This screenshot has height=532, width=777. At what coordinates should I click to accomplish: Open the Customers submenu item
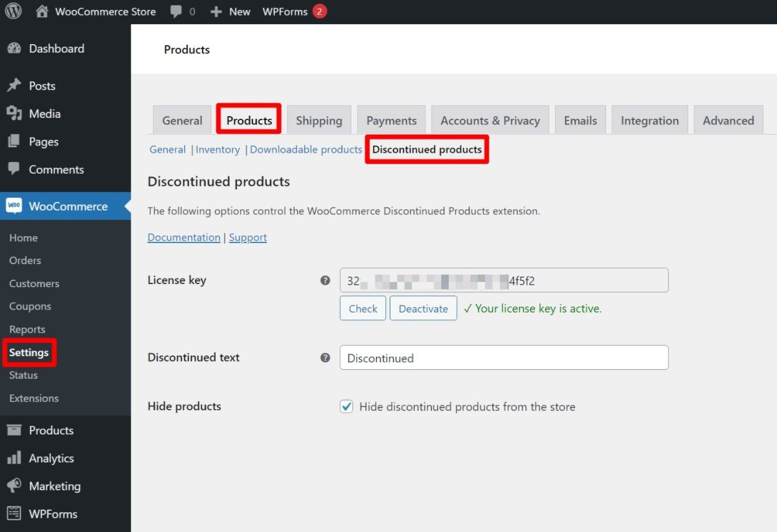coord(34,283)
